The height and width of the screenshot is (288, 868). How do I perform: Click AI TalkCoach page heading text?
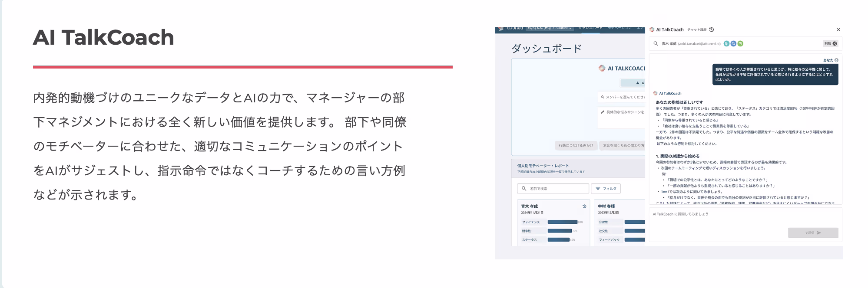click(x=103, y=37)
